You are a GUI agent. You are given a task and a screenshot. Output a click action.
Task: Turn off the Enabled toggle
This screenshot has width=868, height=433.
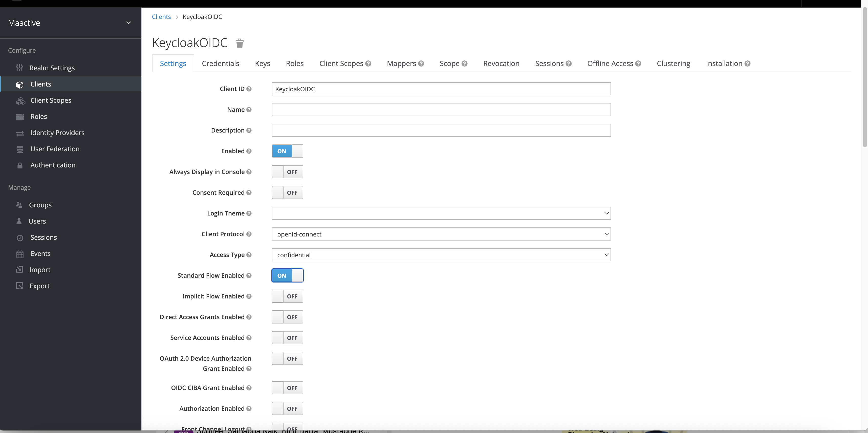point(287,151)
